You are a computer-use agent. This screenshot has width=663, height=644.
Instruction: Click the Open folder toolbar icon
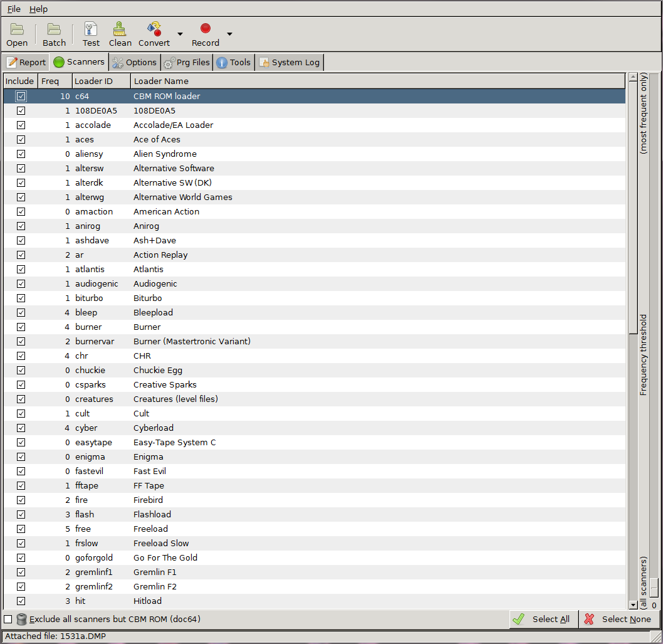17,29
